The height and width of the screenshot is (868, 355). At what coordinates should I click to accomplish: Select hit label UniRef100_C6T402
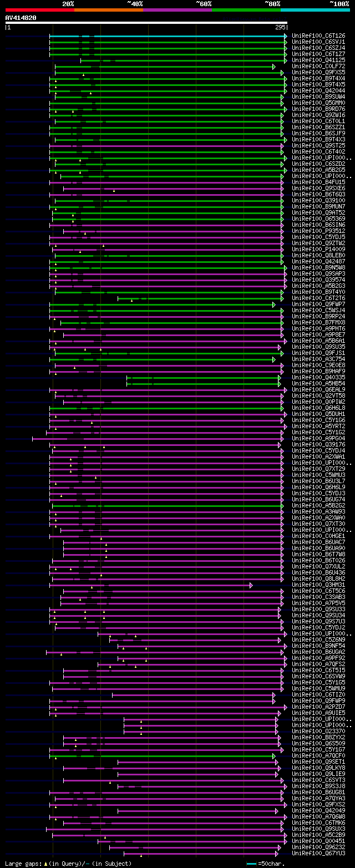(x=318, y=151)
